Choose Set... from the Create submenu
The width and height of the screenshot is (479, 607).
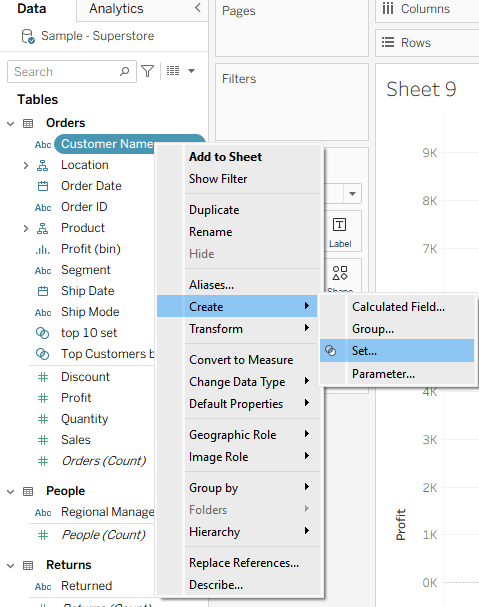[x=397, y=351]
